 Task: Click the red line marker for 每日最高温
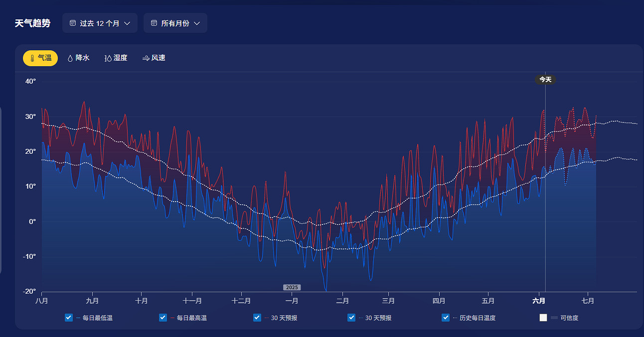point(172,318)
